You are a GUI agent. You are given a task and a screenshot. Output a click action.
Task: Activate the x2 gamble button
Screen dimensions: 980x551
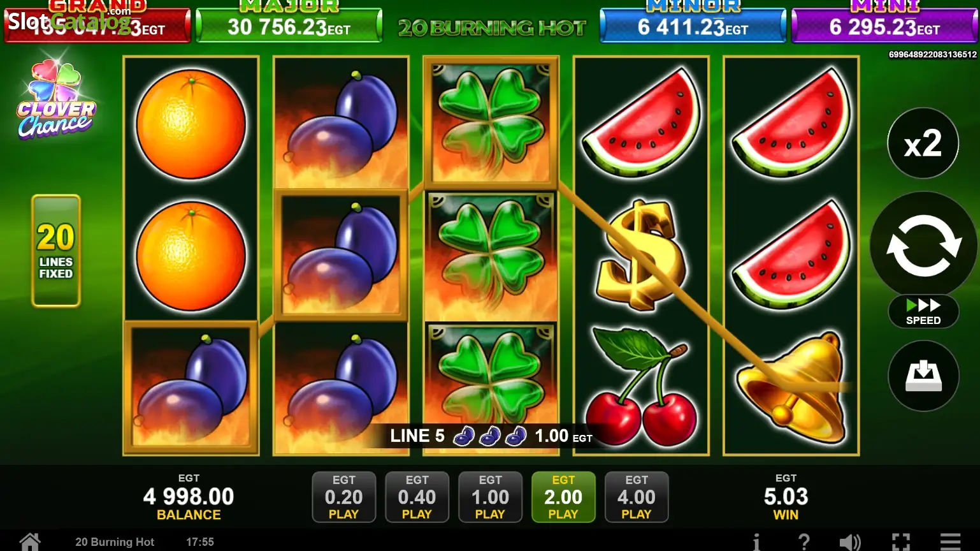click(x=923, y=143)
